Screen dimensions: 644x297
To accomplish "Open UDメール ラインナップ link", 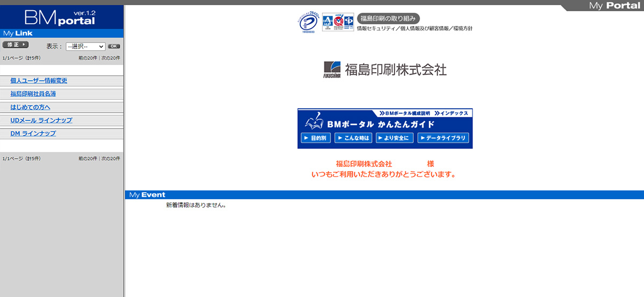I will click(x=41, y=120).
